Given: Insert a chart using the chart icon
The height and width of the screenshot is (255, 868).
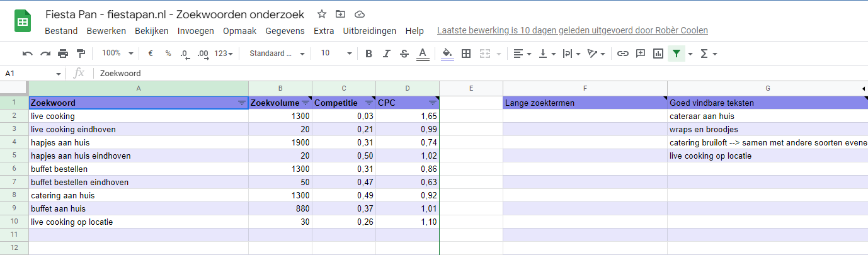Looking at the screenshot, I should (658, 54).
